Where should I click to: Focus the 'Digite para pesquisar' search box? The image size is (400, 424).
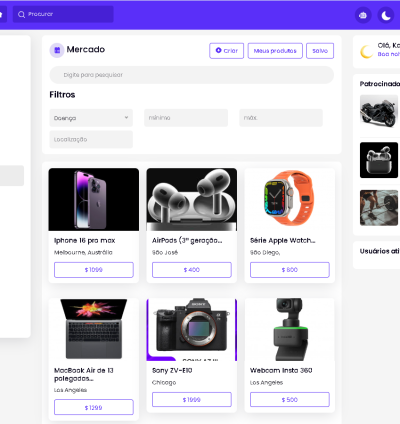click(192, 75)
